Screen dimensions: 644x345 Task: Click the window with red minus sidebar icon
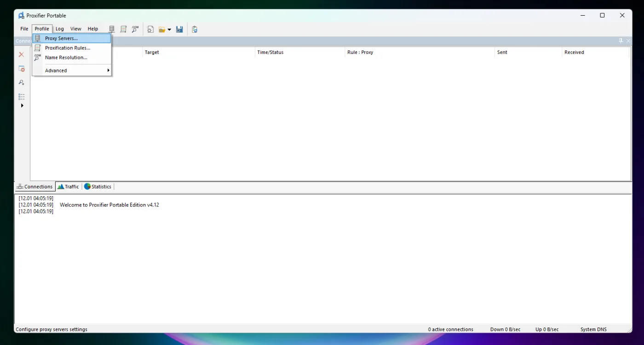click(21, 69)
